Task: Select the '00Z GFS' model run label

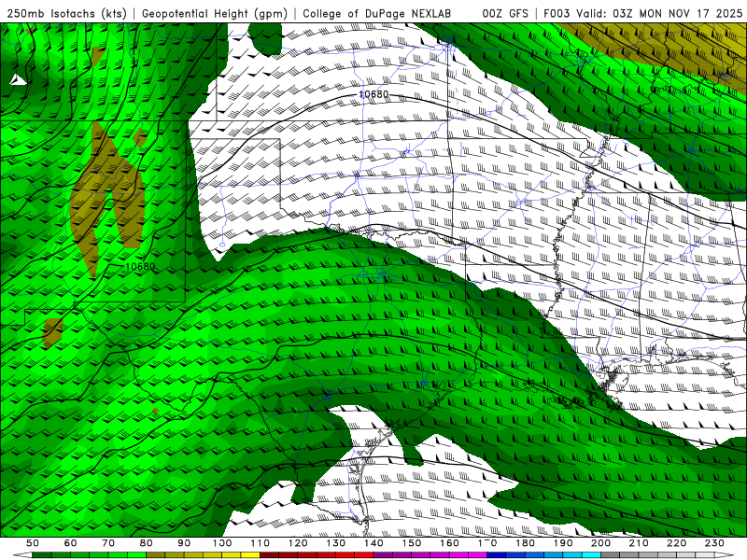Action: (505, 13)
